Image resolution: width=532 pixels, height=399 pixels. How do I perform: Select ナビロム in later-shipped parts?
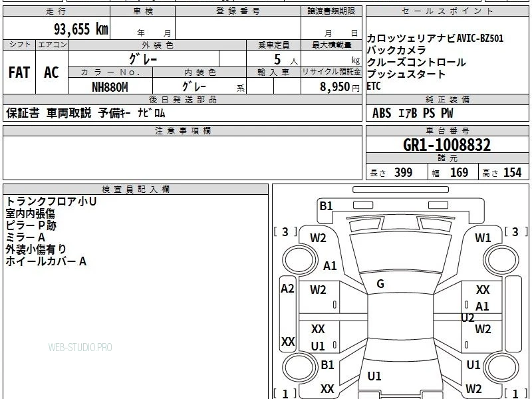click(152, 113)
